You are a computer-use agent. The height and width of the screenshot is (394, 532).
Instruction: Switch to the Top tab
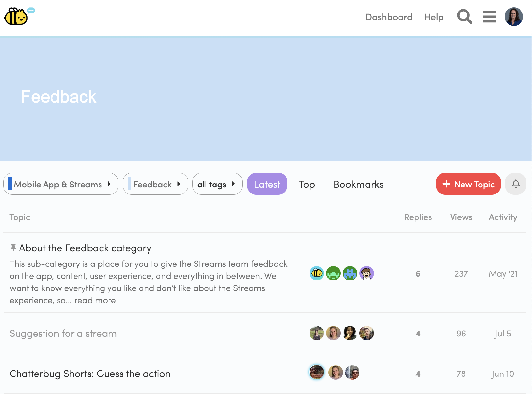307,185
